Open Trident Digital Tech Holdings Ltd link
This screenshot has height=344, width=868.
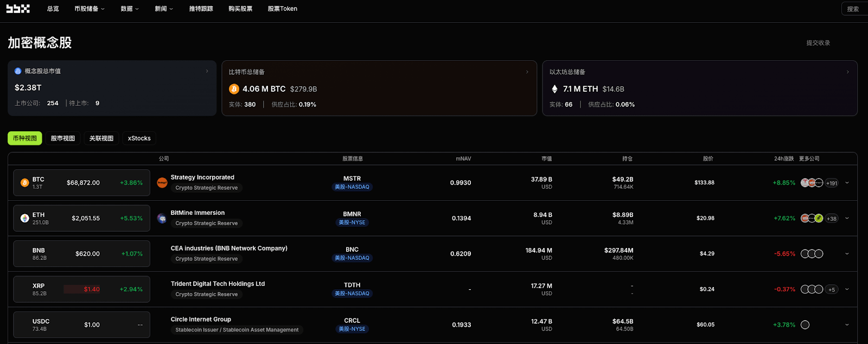218,284
